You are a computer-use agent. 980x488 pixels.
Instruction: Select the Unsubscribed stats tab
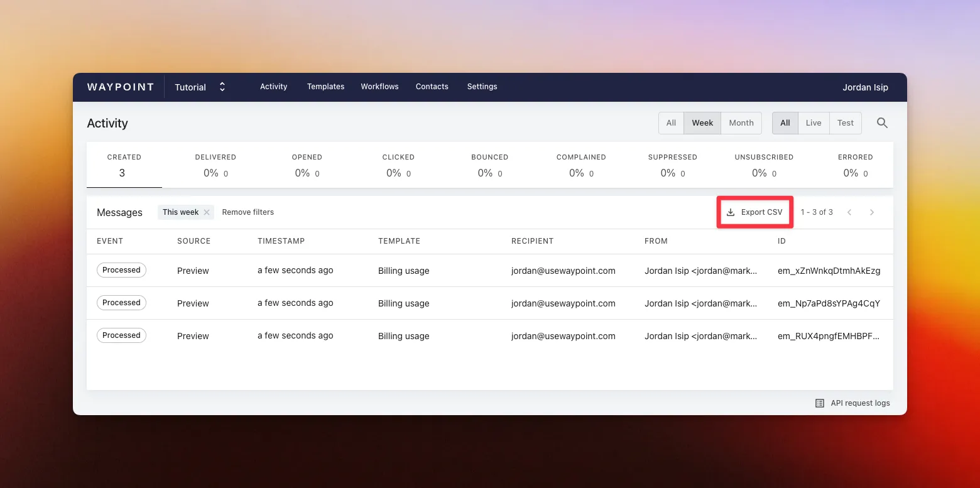(764, 165)
